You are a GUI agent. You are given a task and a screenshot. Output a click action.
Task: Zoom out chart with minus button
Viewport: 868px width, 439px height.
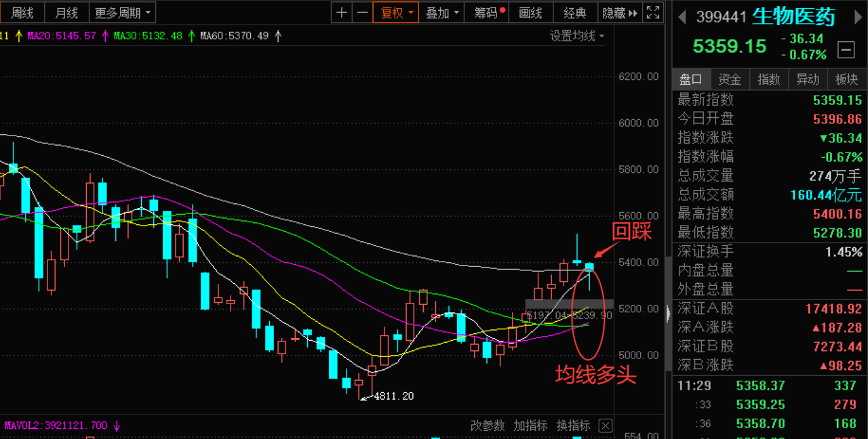pyautogui.click(x=362, y=12)
